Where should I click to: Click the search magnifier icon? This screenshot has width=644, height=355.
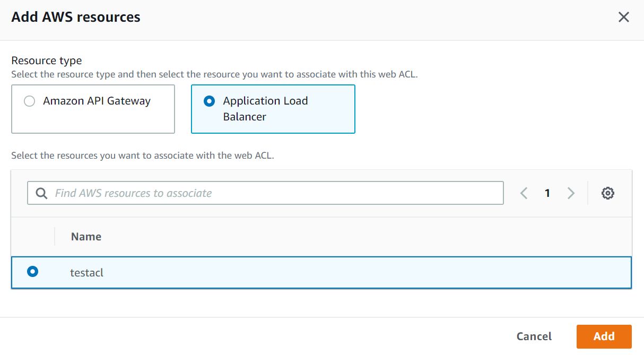[x=41, y=193]
